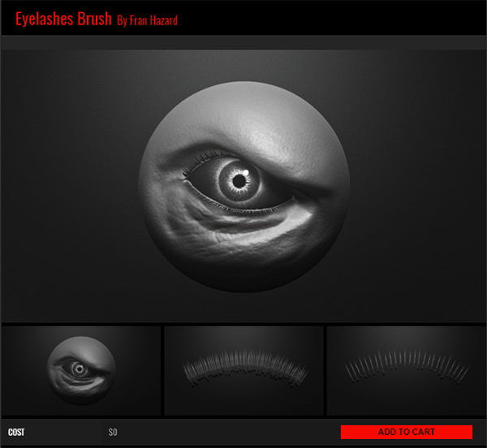Select the eye sphere thumbnail

click(x=81, y=370)
